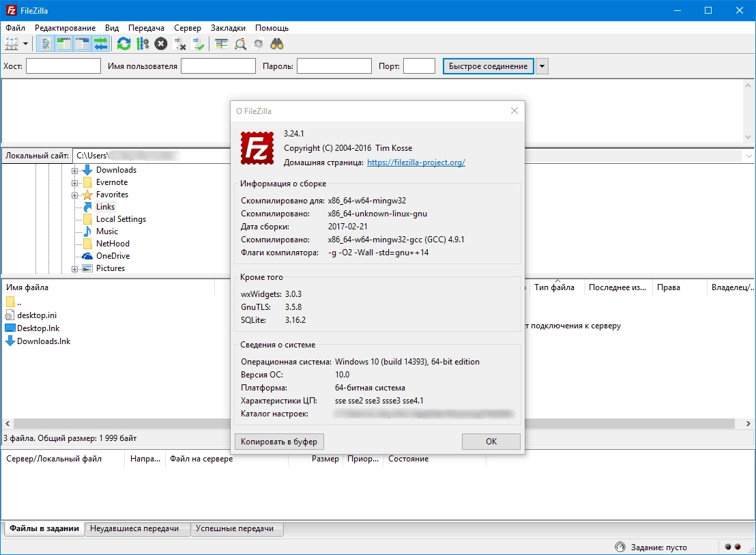Open the directory listing filters dialog
Viewport: 756px width, 555px height.
click(x=221, y=44)
